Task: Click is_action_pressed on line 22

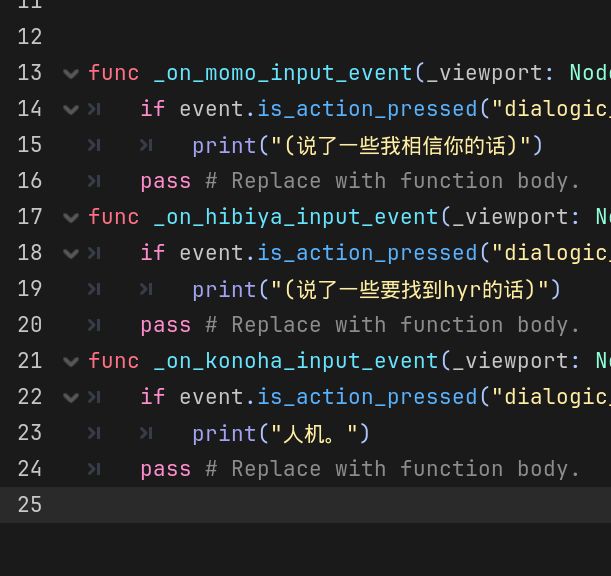Action: pos(367,397)
